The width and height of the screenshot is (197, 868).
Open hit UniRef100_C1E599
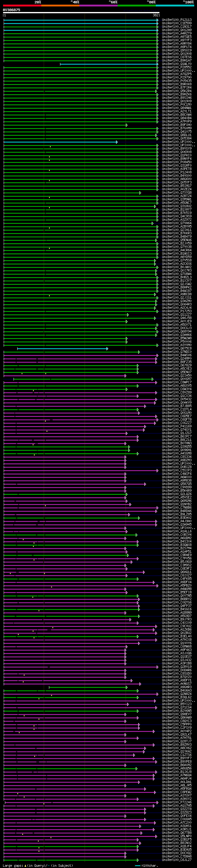[177, 23]
